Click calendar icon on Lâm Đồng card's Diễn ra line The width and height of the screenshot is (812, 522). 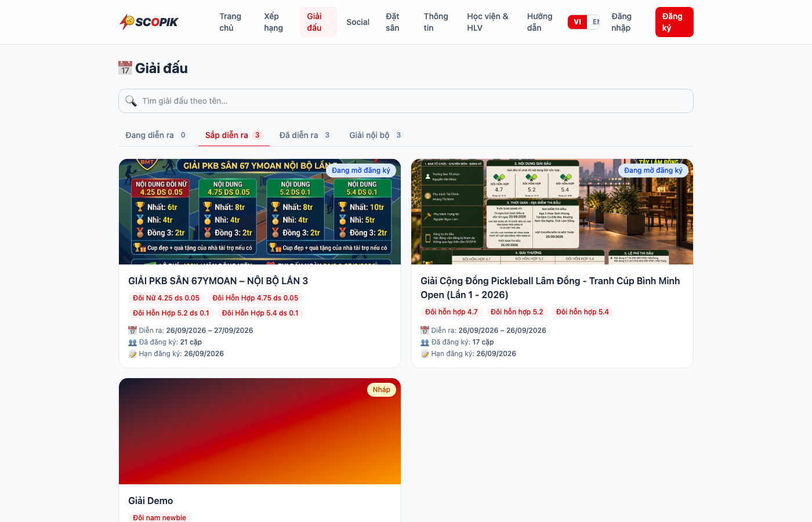(x=425, y=331)
